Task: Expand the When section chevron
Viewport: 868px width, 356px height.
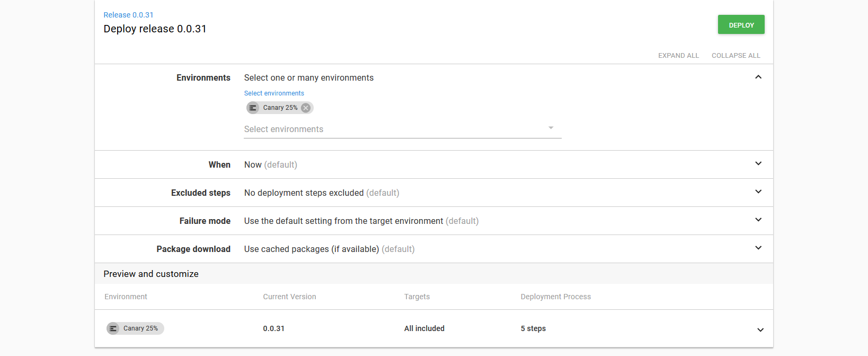Action: (x=758, y=164)
